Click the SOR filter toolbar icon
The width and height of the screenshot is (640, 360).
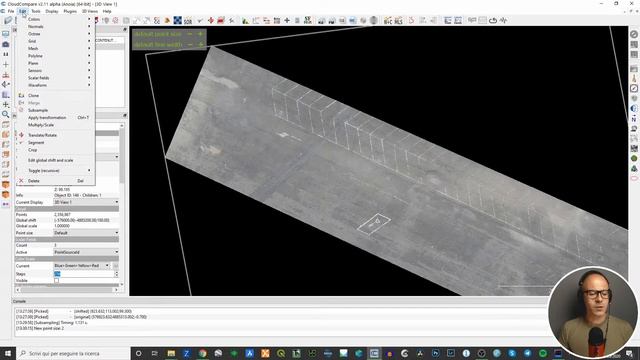[x=188, y=20]
